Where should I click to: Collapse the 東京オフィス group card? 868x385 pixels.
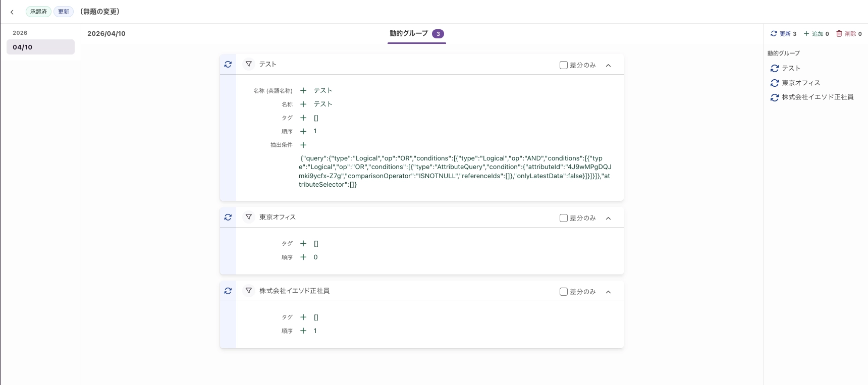point(609,218)
